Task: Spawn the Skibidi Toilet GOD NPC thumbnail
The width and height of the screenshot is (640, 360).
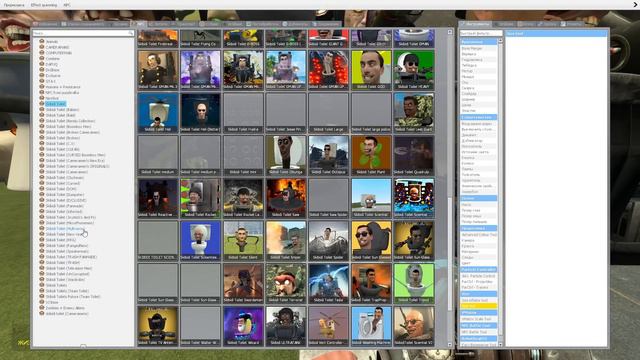Action: pos(371,70)
